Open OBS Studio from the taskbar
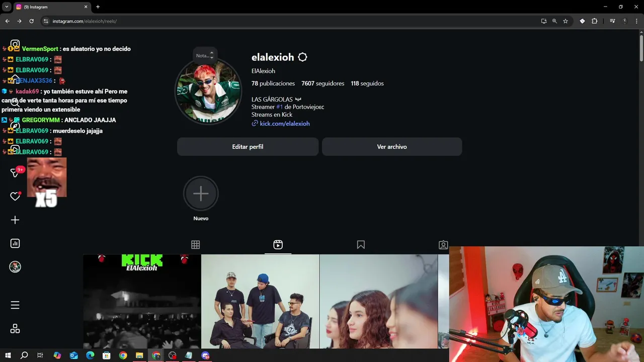The image size is (644, 362). click(173, 355)
